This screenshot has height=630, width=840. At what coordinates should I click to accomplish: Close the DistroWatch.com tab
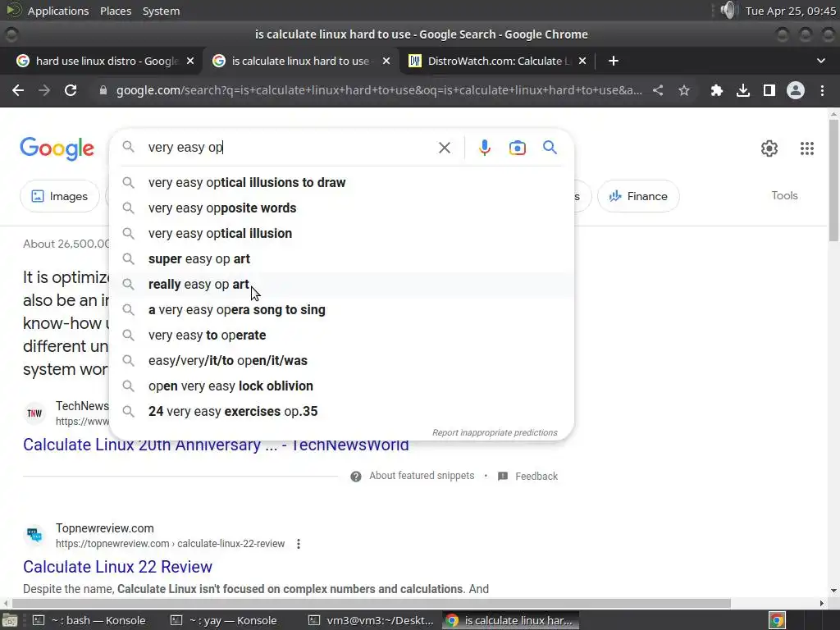582,61
